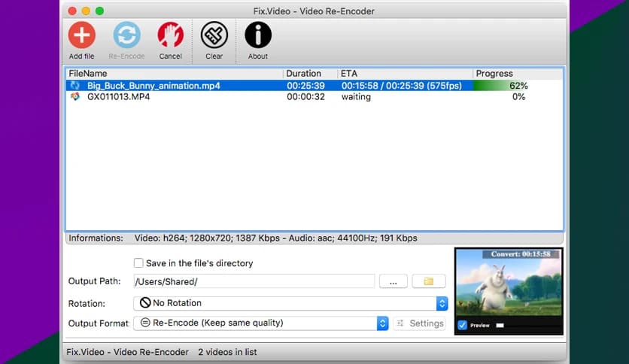Click the 575fps ETA text

click(445, 86)
